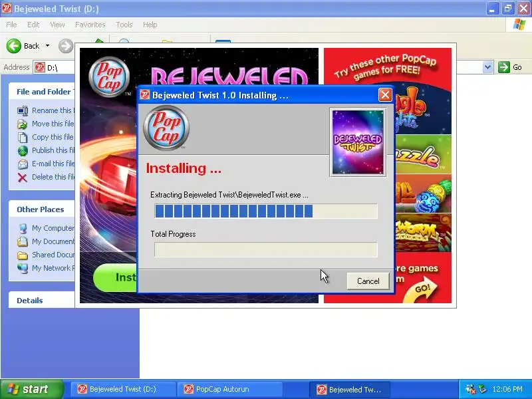The width and height of the screenshot is (532, 399).
Task: Open the Help menu in Explorer
Action: [x=150, y=25]
